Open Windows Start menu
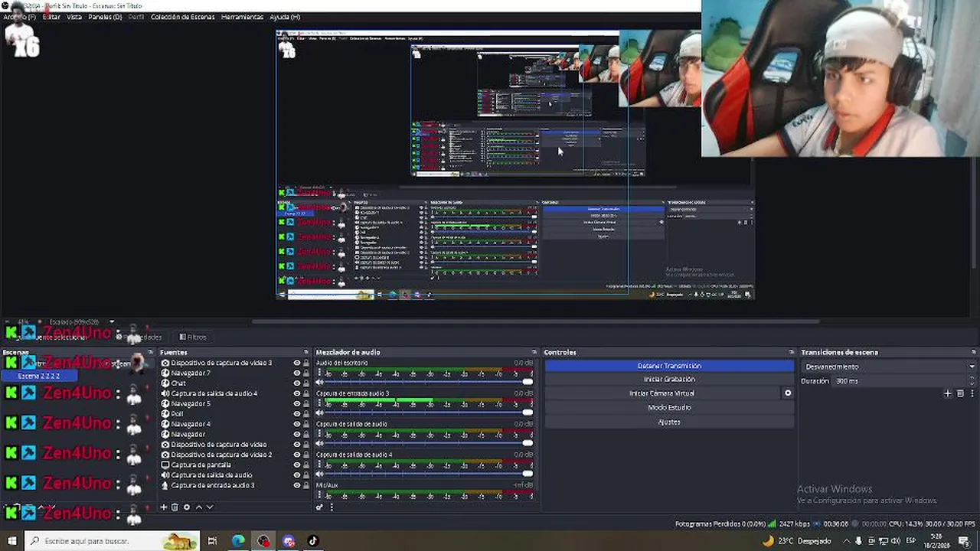 coord(11,541)
